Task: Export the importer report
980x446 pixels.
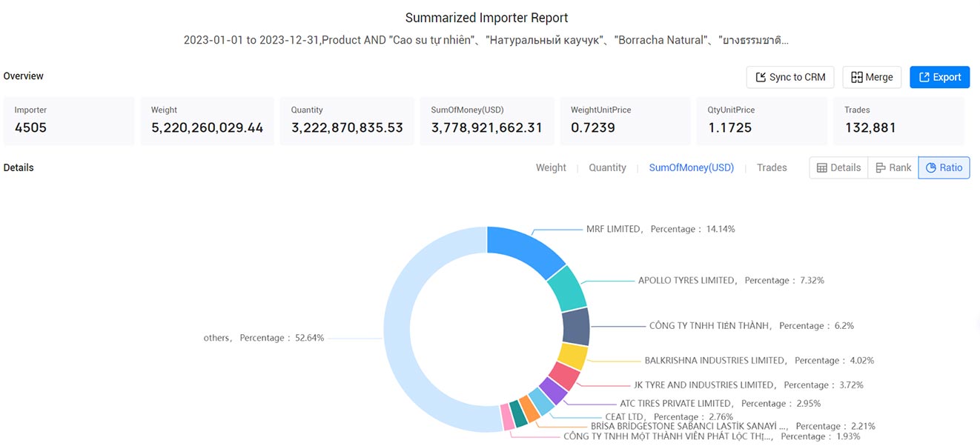Action: (x=939, y=77)
